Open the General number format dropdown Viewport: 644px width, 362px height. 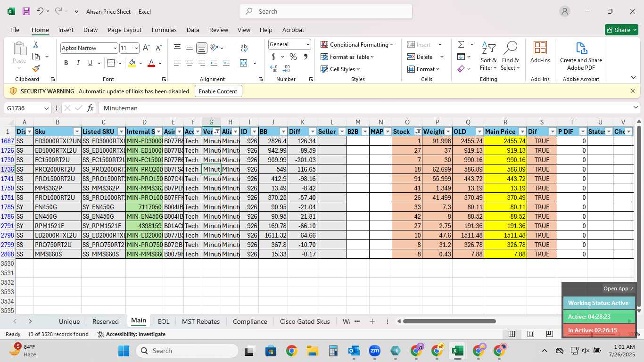tap(308, 44)
